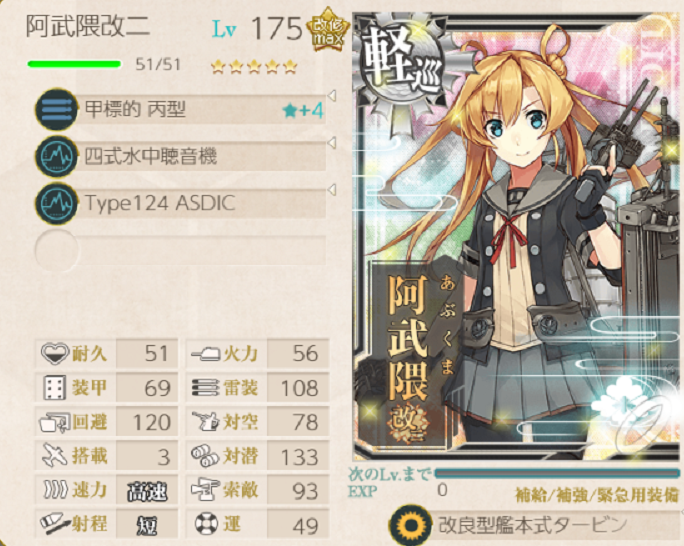Click the five gold stars rating
This screenshot has height=546, width=684.
254,67
